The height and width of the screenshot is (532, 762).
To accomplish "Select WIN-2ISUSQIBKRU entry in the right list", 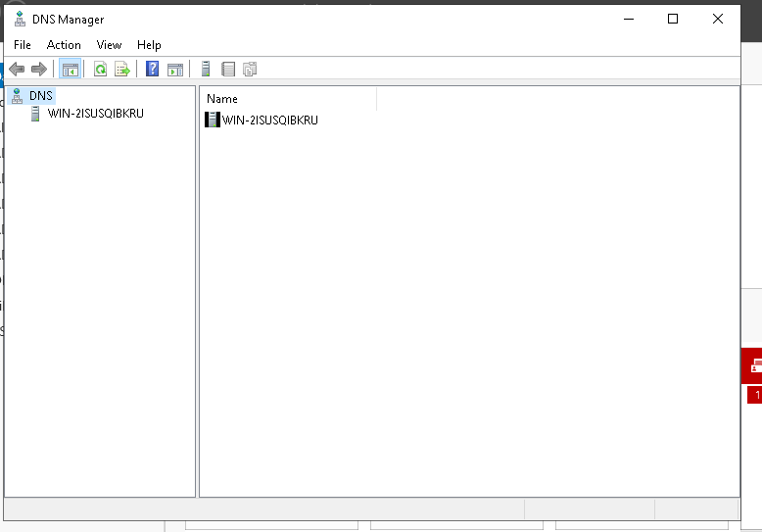I will (x=269, y=121).
